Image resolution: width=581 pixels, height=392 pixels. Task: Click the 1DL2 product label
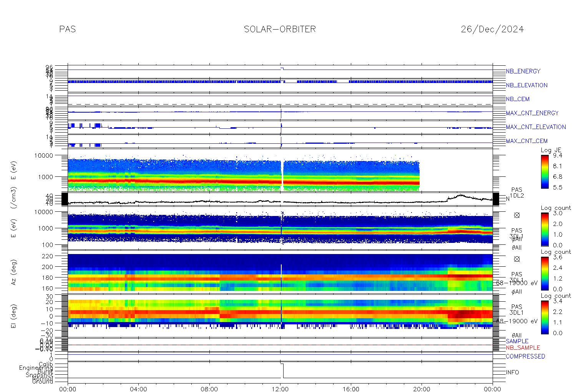click(x=517, y=196)
